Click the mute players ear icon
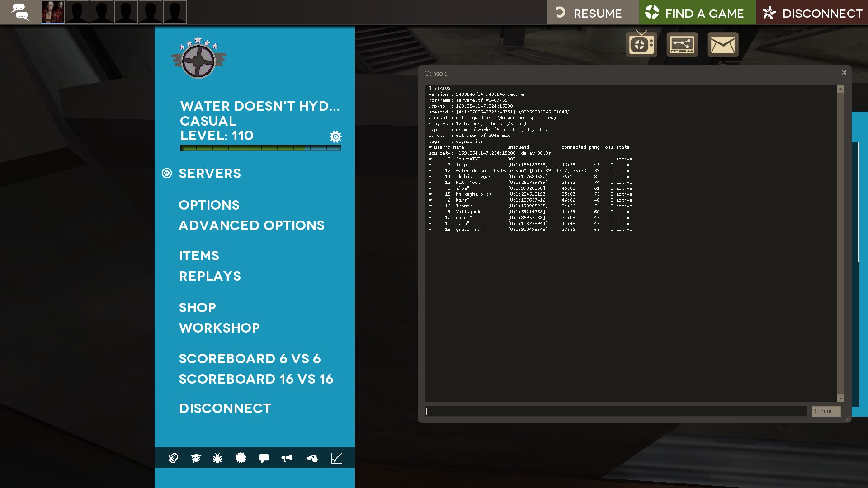The width and height of the screenshot is (868, 488). (173, 458)
